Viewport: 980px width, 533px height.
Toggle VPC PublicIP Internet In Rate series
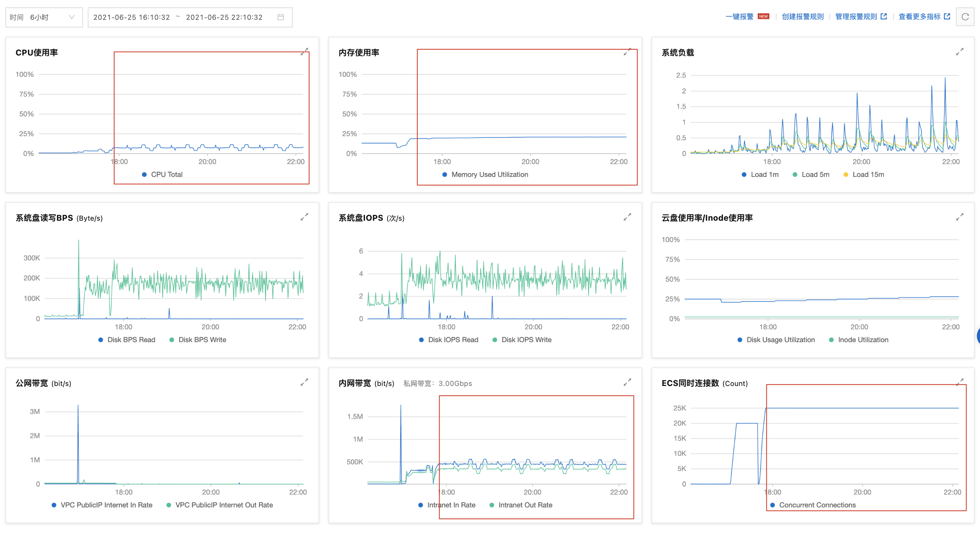[102, 505]
